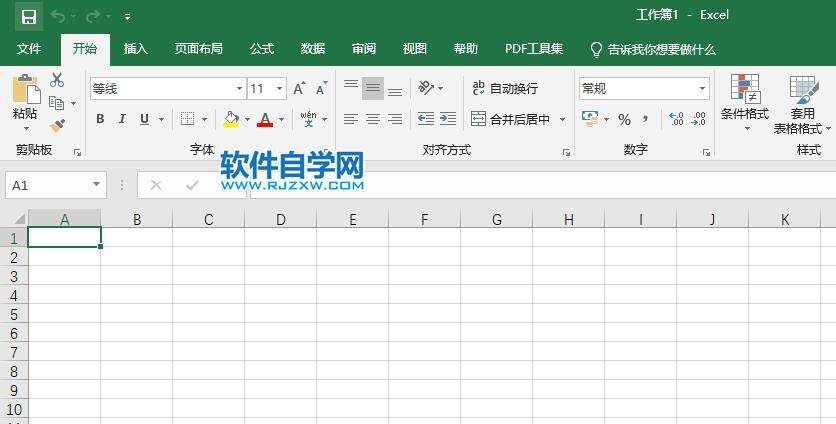Screen dimensions: 836x424
Task: Open the PDF工具集 ribbon tab
Action: [x=534, y=49]
